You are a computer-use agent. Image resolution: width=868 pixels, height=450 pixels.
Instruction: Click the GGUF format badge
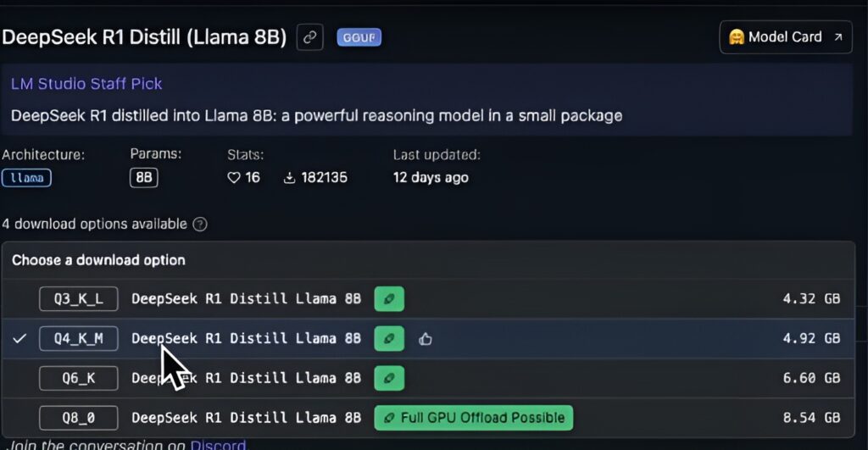click(359, 37)
